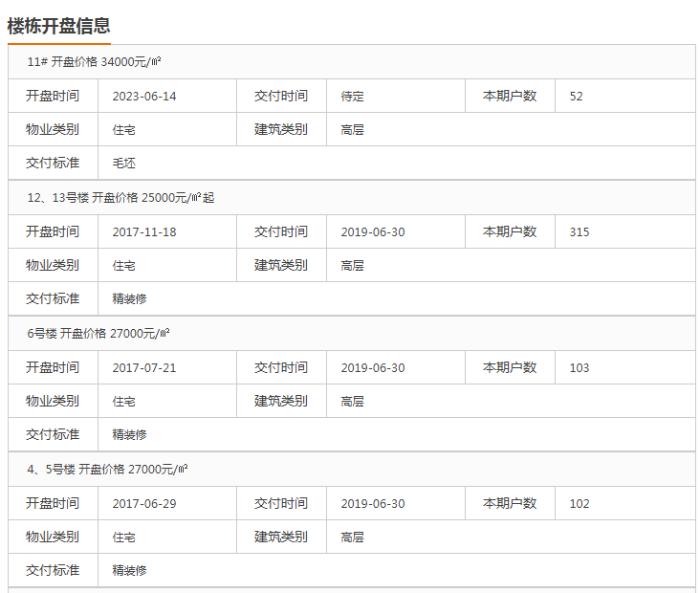This screenshot has height=593, width=700.
Task: Select the 4、5号楼 开盘价格 27000元/㎡ header
Action: tap(352, 470)
